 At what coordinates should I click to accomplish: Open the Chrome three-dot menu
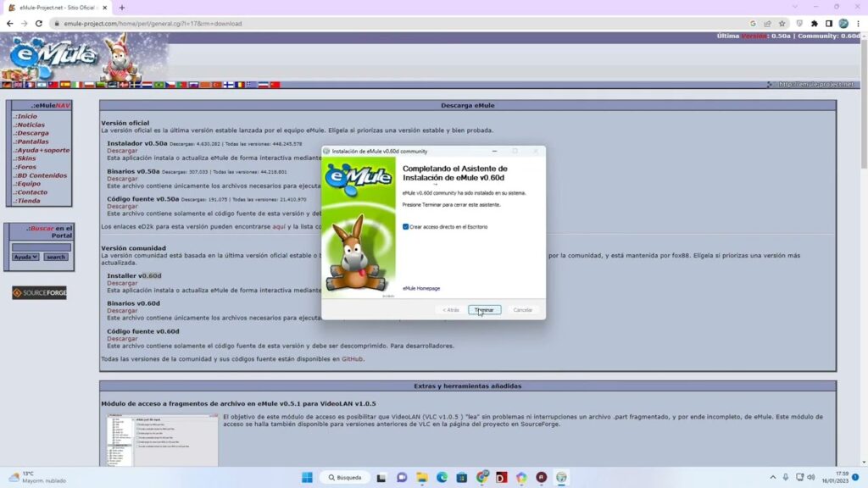pyautogui.click(x=858, y=24)
